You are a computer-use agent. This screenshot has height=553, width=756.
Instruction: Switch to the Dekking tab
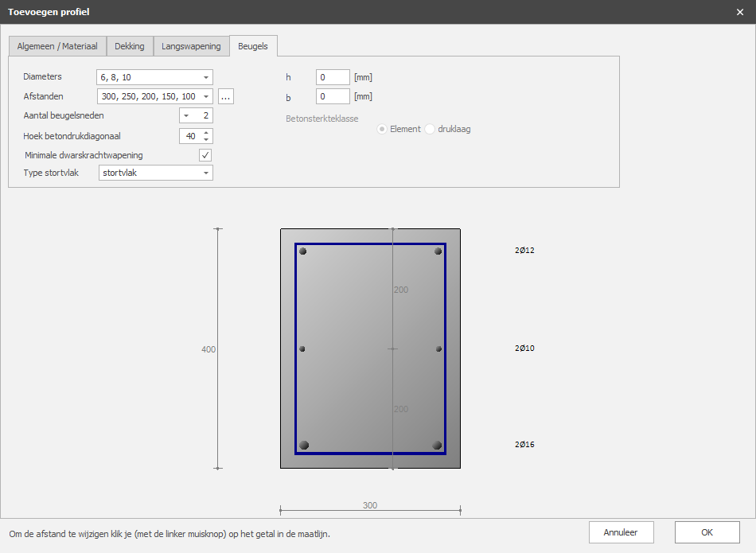(x=130, y=46)
